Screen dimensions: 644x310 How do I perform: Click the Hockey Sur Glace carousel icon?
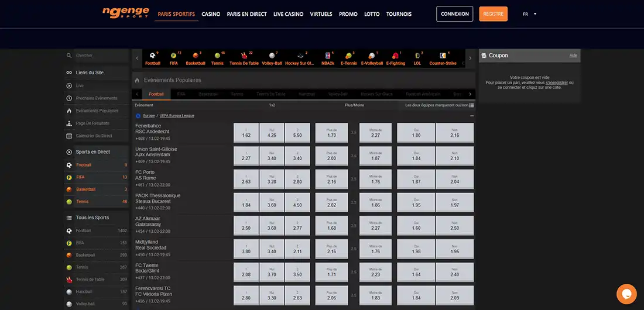tap(300, 58)
